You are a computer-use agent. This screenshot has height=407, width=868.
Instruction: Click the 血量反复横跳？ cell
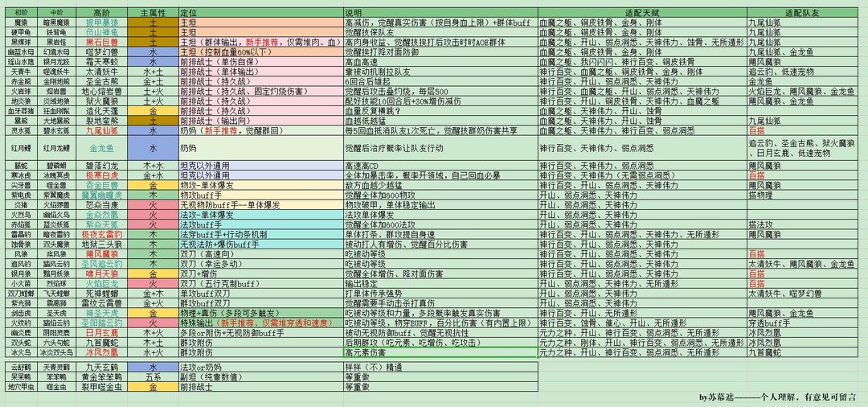pyautogui.click(x=440, y=111)
